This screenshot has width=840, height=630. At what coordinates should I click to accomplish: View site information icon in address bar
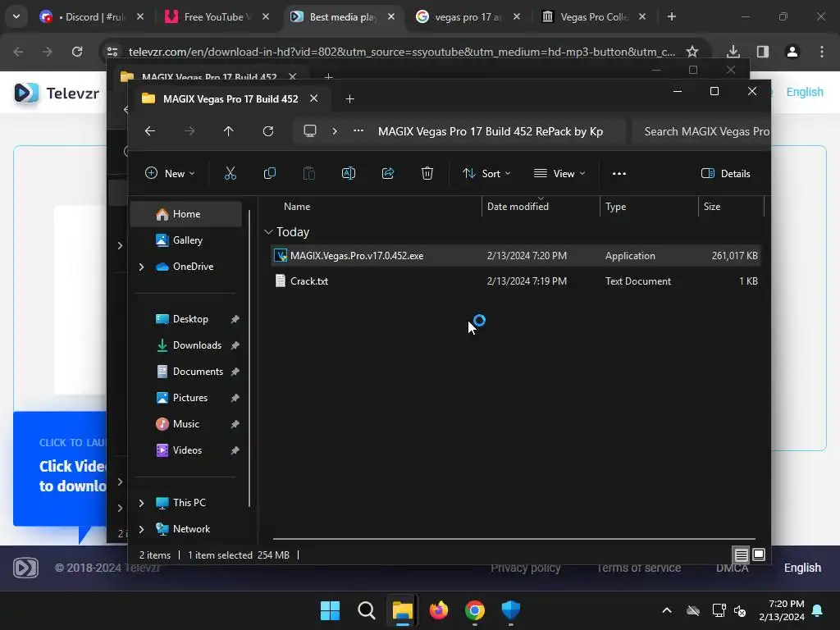[x=112, y=52]
